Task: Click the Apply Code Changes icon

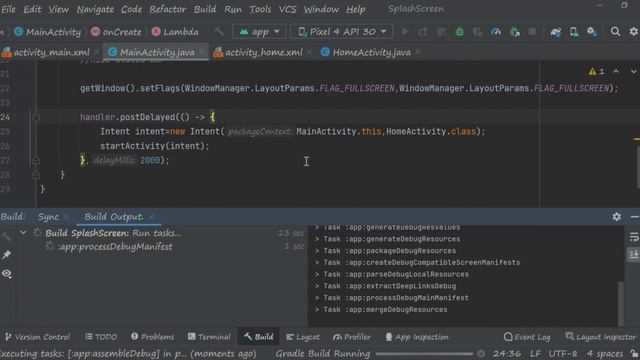Action: 441,31
